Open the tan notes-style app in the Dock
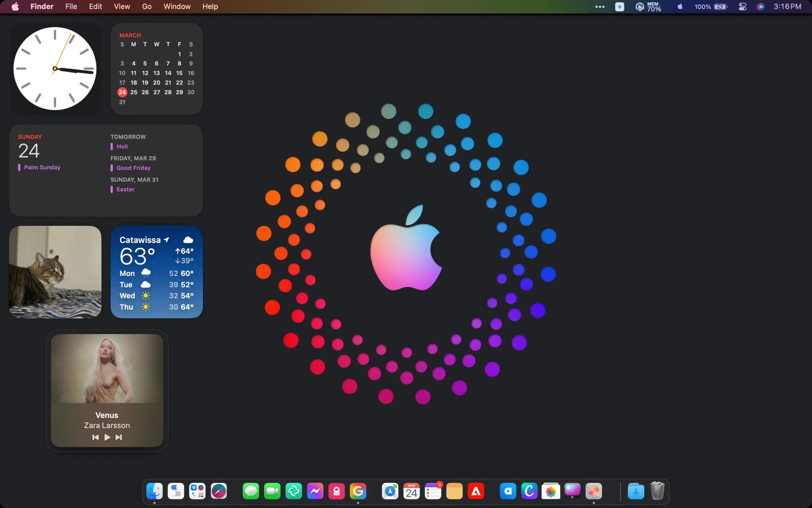Viewport: 812px width, 508px height. pos(455,491)
